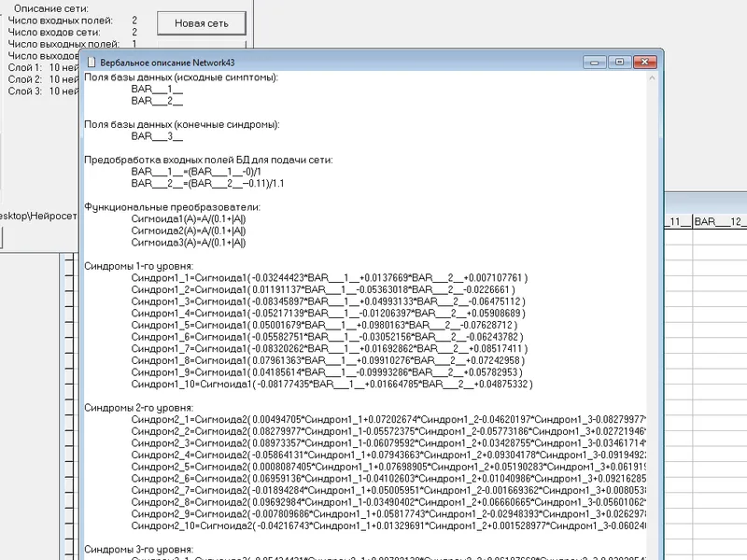Click the document icon in Network43 title bar
This screenshot has width=747, height=560.
(91, 63)
